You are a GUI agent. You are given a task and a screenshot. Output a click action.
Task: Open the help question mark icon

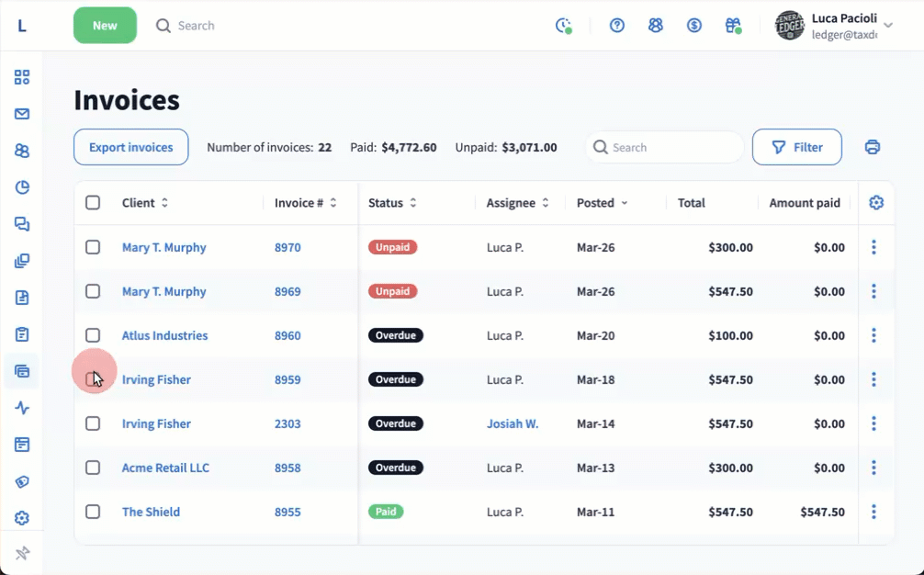(x=617, y=26)
